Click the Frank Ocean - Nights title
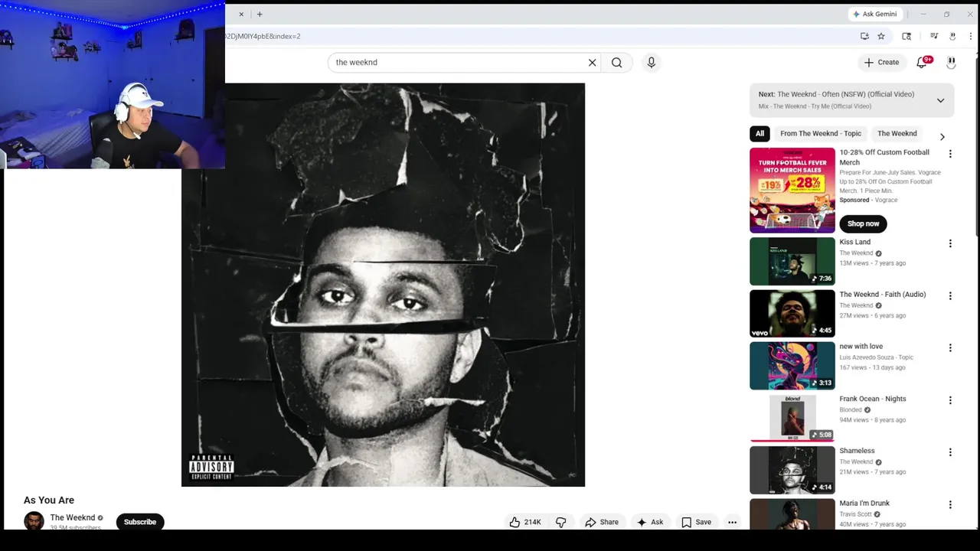 tap(872, 399)
